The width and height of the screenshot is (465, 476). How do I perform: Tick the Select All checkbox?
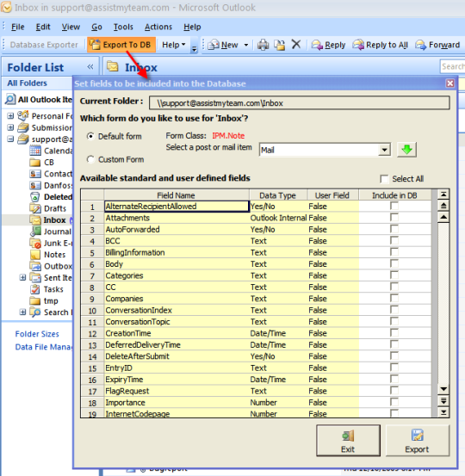tap(384, 179)
